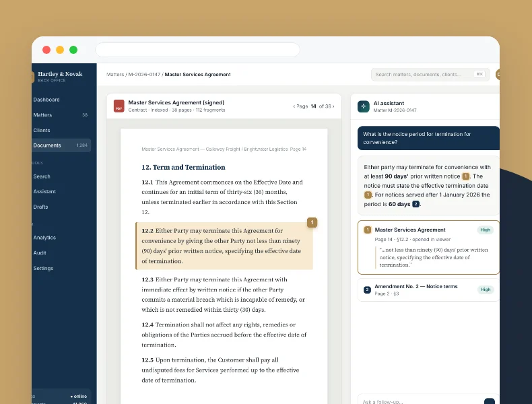Click 'of 38' page total text
532x404 pixels.
tap(325, 106)
